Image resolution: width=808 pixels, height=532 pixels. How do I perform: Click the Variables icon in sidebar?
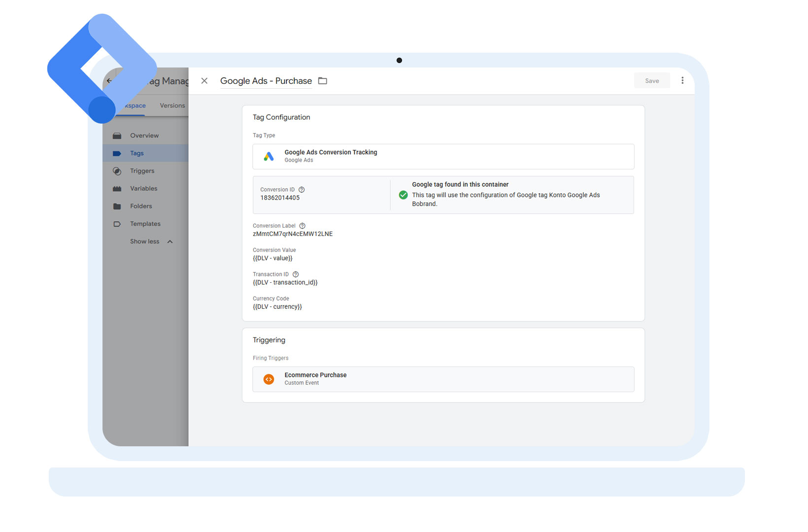pyautogui.click(x=117, y=189)
